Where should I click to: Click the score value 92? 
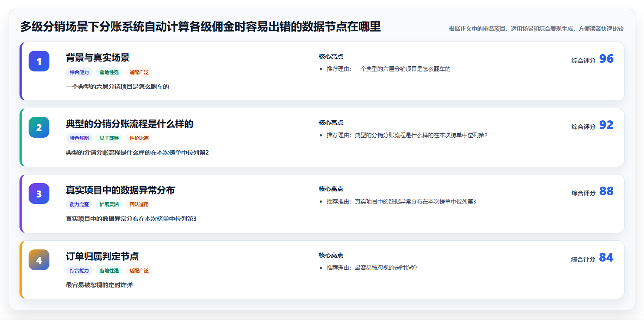[x=606, y=125]
